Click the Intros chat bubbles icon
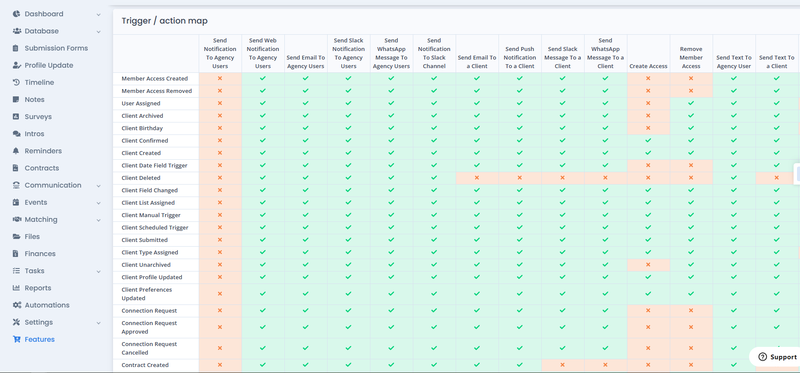Screen dimensions: 800x373 [16, 134]
